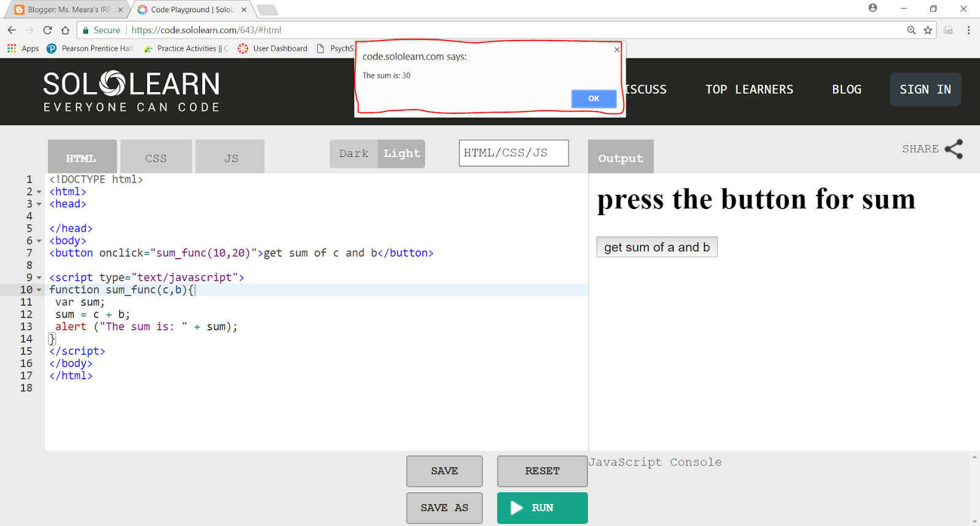
Task: Click the share network icon
Action: tap(954, 149)
